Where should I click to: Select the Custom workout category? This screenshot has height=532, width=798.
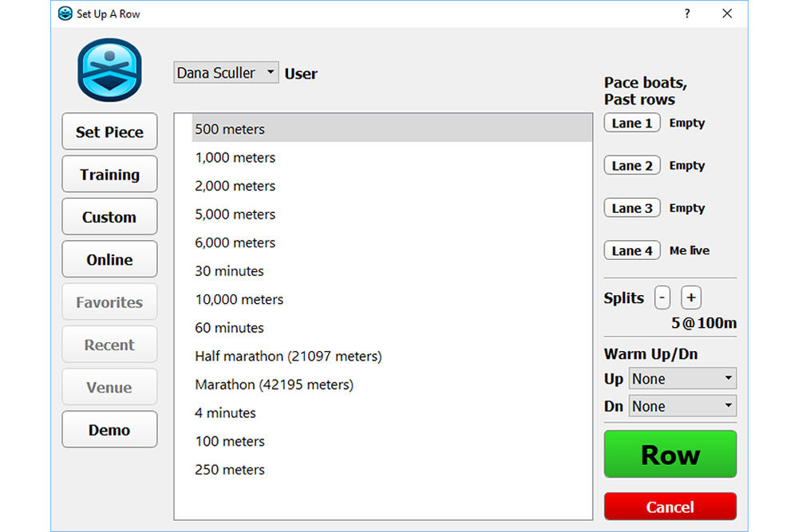point(109,217)
